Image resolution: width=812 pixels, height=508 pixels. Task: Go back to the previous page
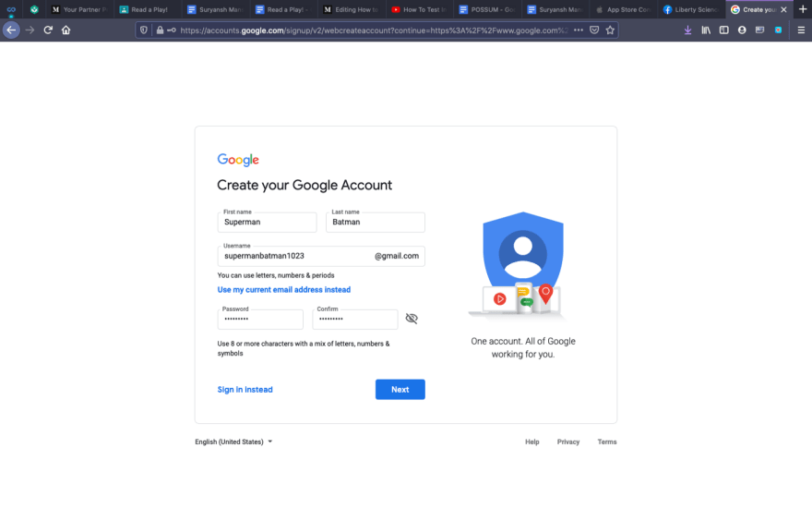click(x=11, y=30)
